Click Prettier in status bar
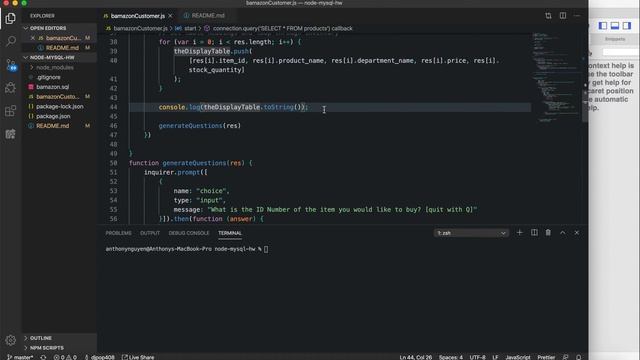640x360 pixels. click(x=546, y=357)
